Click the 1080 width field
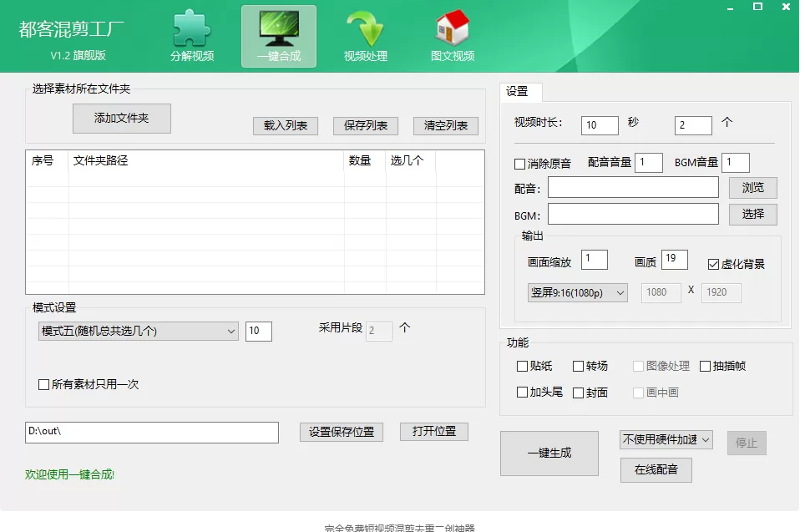This screenshot has height=532, width=805. tap(661, 292)
